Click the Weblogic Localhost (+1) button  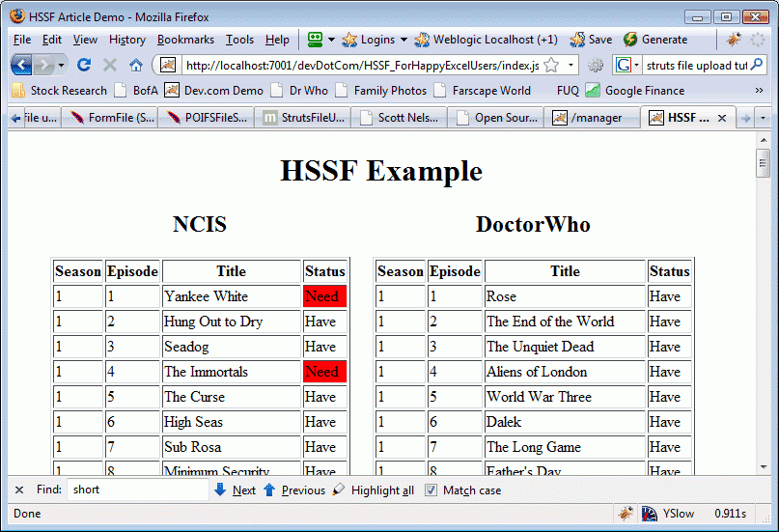coord(487,40)
